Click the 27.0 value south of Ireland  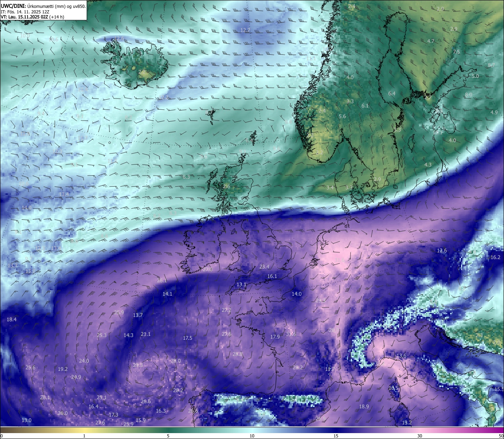point(208,269)
